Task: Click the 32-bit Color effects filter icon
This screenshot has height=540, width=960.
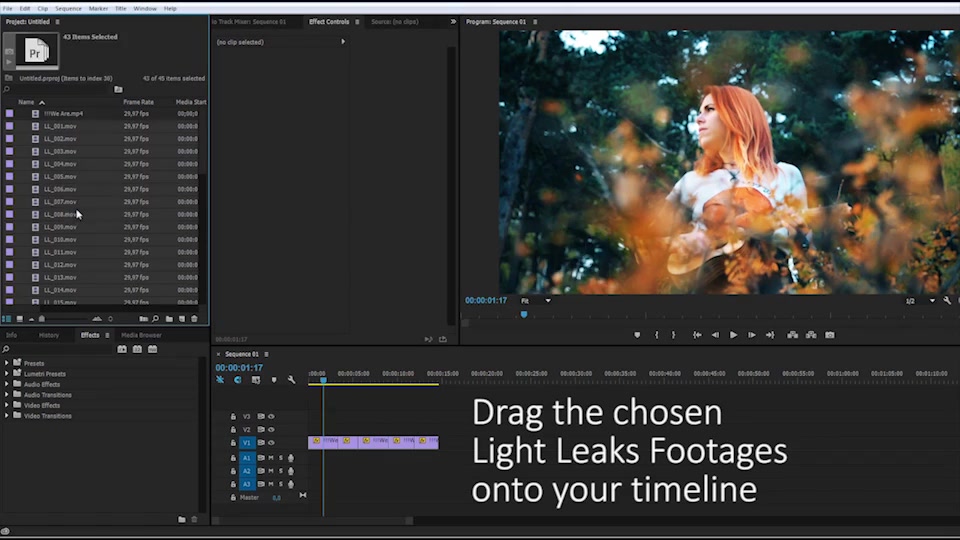Action: pyautogui.click(x=137, y=349)
